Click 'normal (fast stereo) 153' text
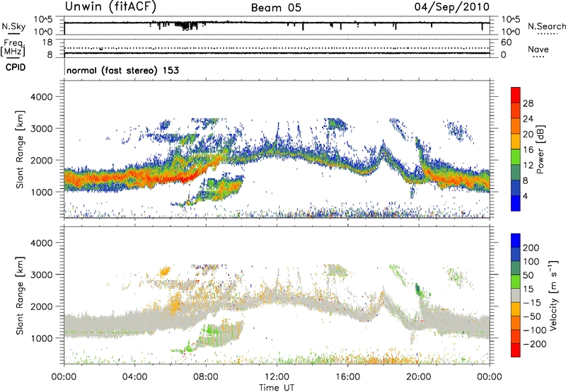The image size is (566, 392). (x=122, y=70)
